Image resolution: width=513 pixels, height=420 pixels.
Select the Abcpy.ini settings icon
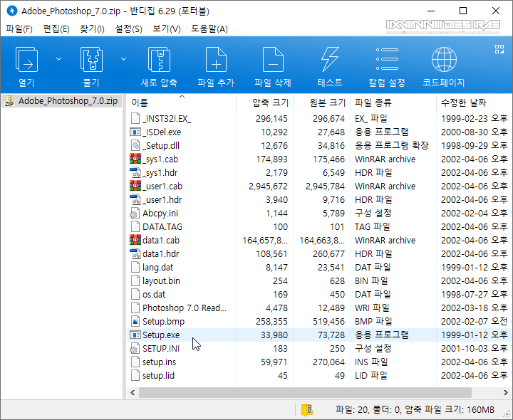click(135, 214)
